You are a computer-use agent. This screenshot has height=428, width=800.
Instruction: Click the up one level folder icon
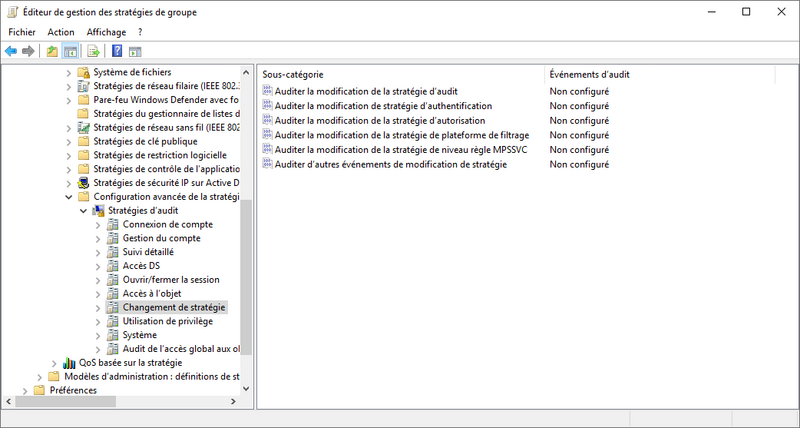52,51
